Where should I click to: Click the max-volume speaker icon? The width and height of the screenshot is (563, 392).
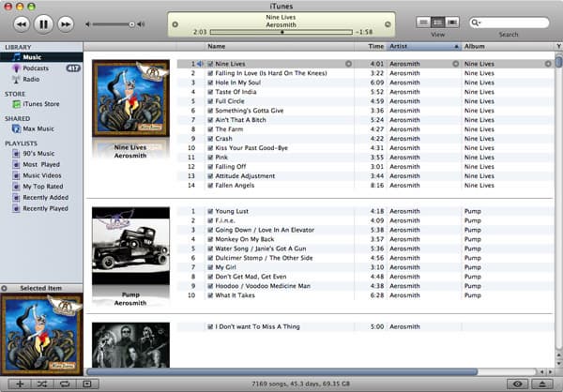coord(141,24)
